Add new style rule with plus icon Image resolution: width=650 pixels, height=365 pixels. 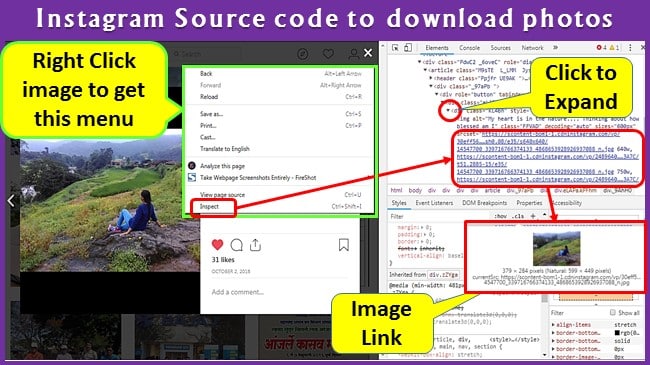point(533,216)
